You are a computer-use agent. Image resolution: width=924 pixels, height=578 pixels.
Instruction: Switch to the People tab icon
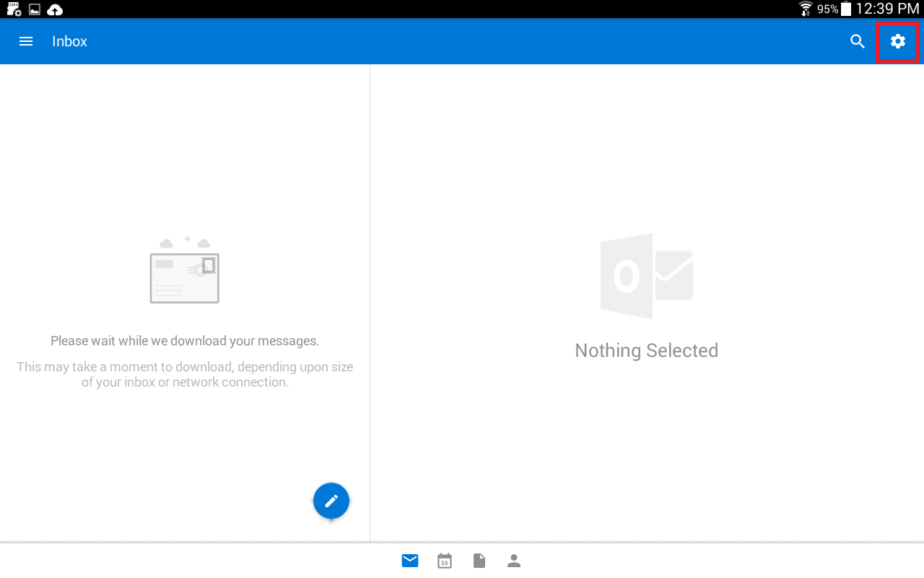514,561
